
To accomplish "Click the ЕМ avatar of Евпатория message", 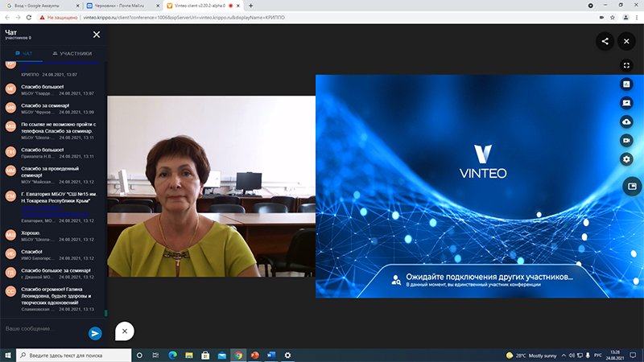I will tap(10, 196).
